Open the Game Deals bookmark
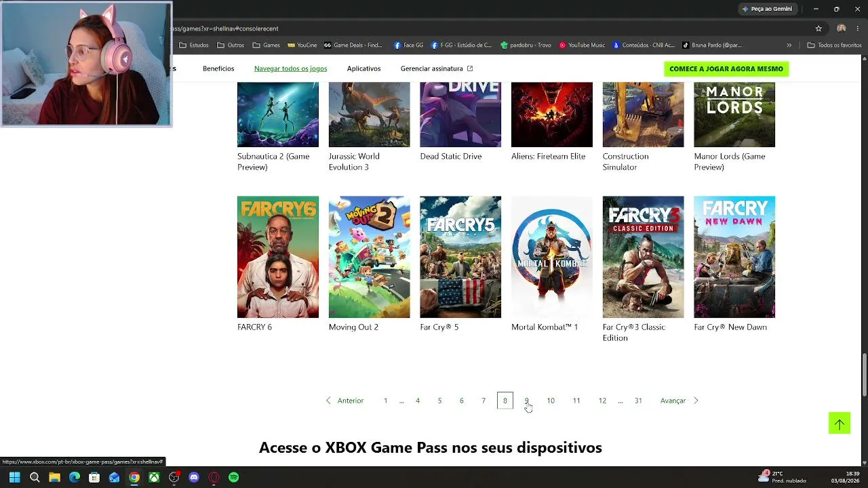 pyautogui.click(x=353, y=45)
